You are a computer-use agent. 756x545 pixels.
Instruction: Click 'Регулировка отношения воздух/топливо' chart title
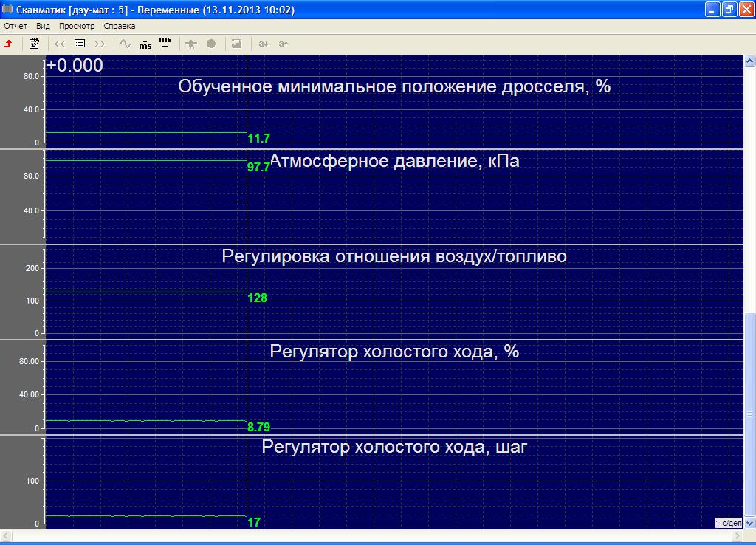(394, 256)
